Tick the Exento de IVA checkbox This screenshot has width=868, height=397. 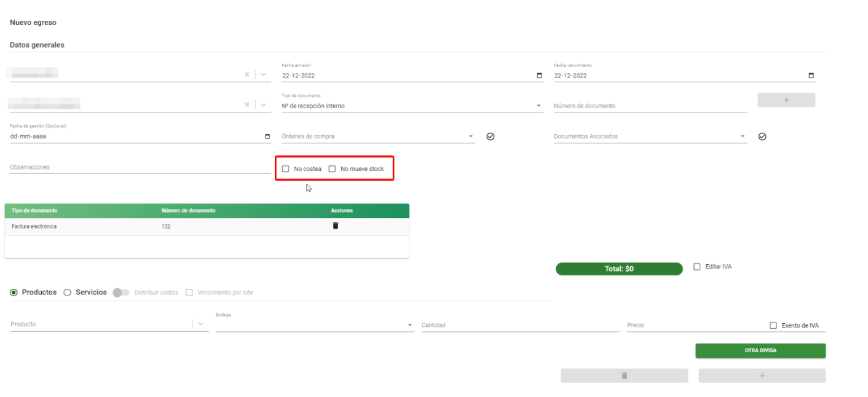click(773, 325)
